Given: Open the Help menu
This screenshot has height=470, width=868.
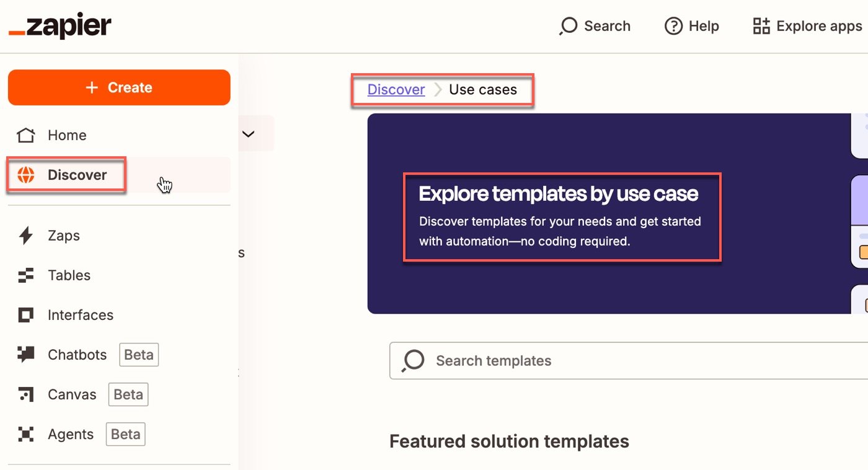Looking at the screenshot, I should pyautogui.click(x=691, y=26).
